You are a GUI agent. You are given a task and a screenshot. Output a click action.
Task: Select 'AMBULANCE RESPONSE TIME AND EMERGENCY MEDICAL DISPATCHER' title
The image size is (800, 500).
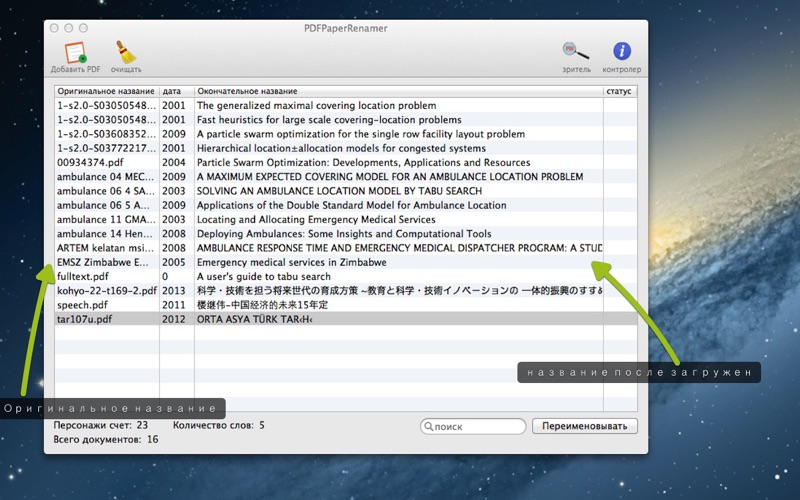click(x=399, y=248)
